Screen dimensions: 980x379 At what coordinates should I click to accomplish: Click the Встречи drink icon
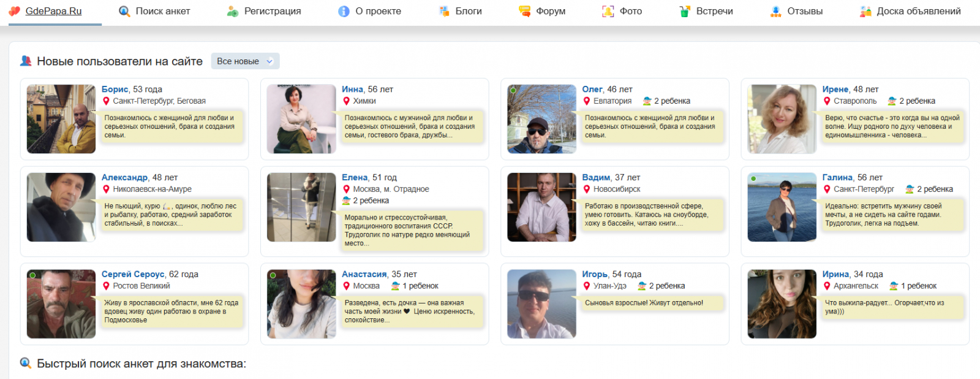point(685,11)
